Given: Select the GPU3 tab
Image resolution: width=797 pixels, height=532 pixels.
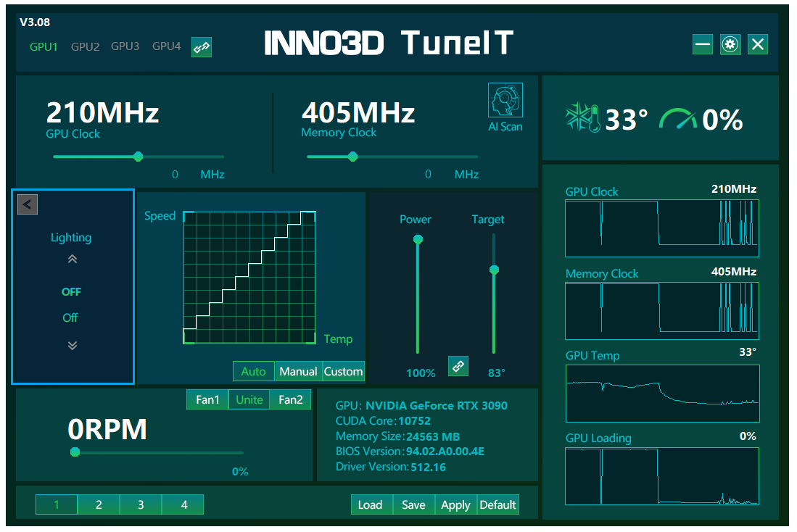Looking at the screenshot, I should (125, 46).
